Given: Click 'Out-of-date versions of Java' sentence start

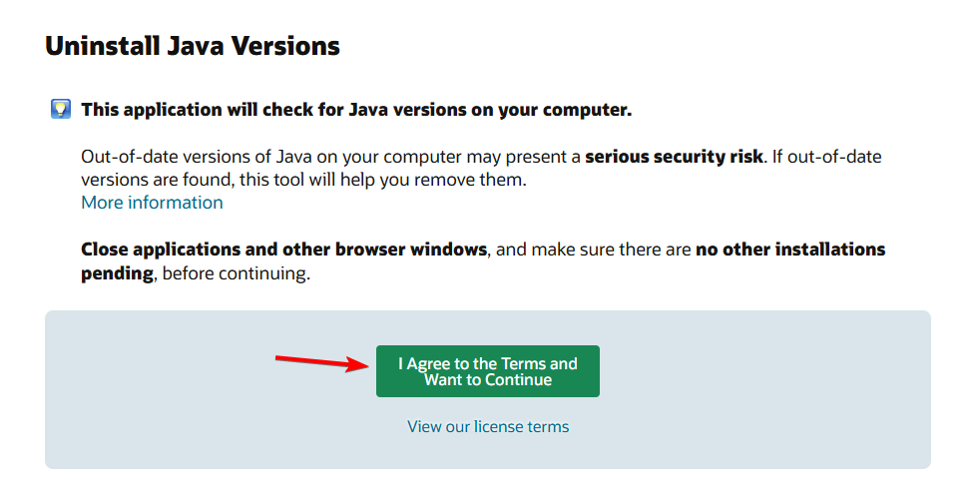Looking at the screenshot, I should [197, 157].
